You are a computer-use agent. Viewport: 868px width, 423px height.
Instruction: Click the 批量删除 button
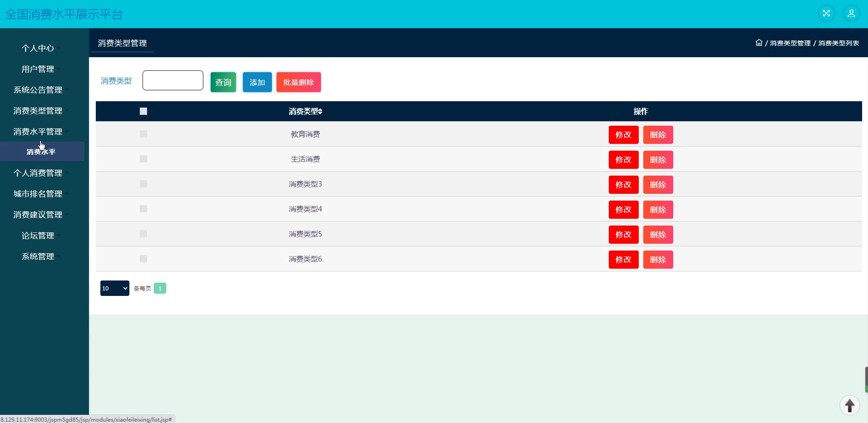coord(299,82)
